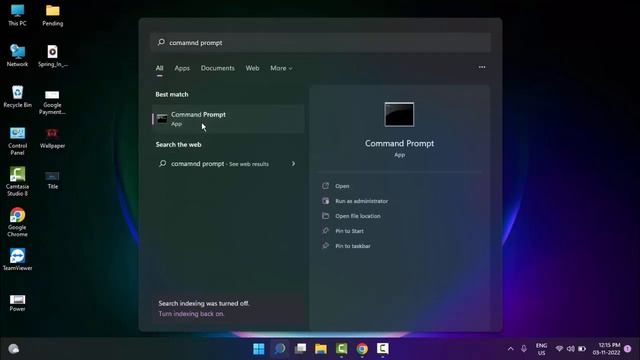Open the Recycle Bin icon
This screenshot has width=640, height=360.
click(x=17, y=97)
